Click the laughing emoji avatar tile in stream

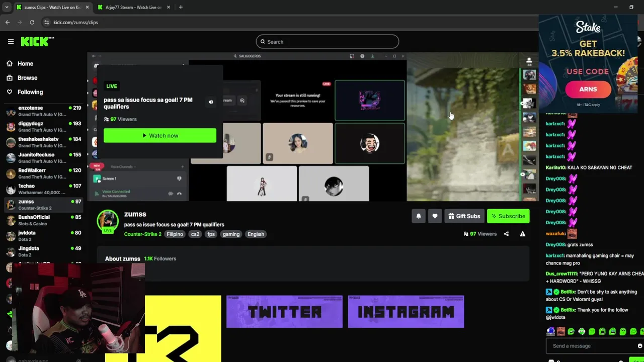point(370,143)
